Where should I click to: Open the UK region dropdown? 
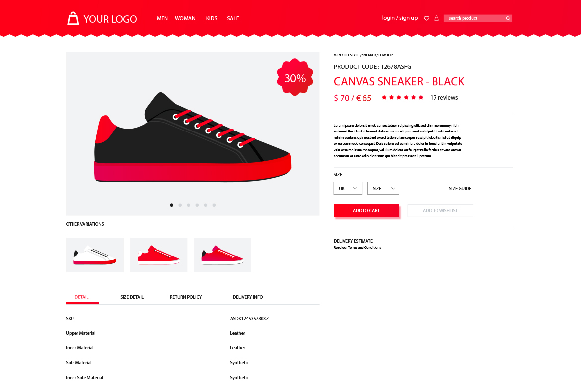348,188
